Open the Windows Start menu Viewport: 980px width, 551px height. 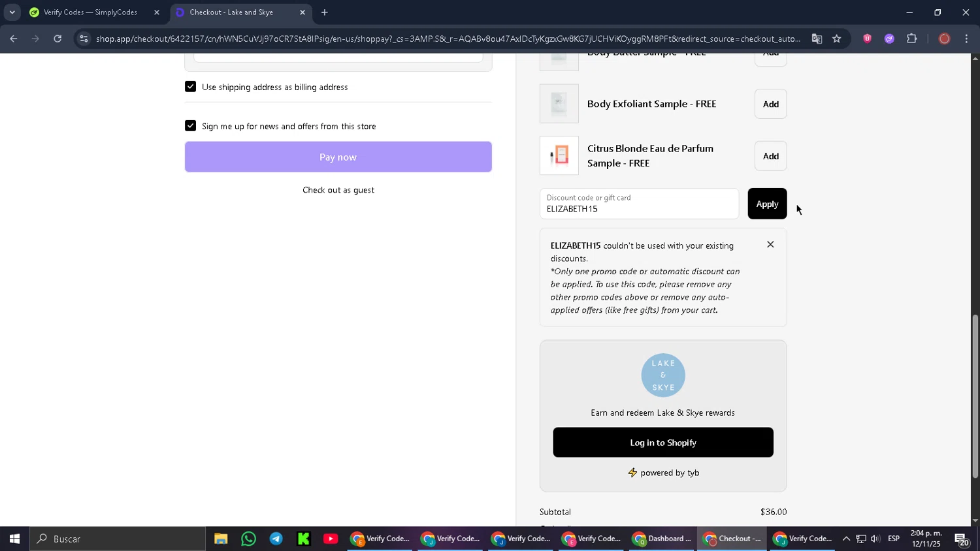pyautogui.click(x=14, y=539)
